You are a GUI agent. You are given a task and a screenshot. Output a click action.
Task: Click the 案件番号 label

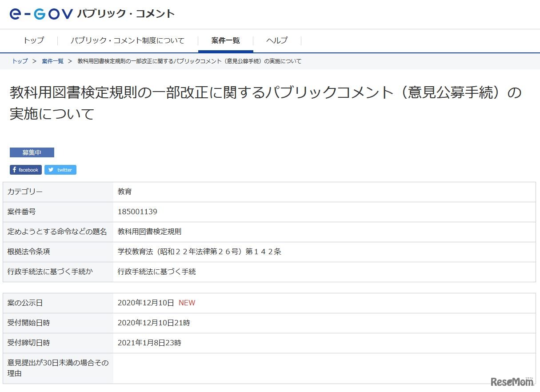pyautogui.click(x=22, y=212)
